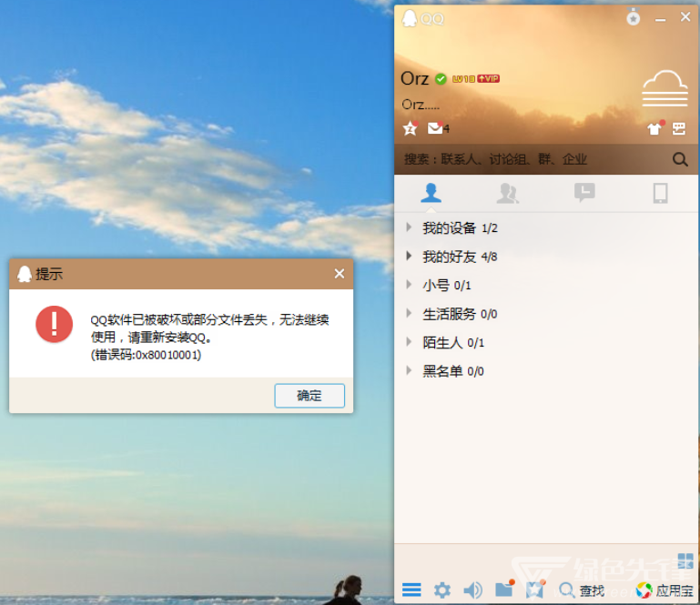Minimize the QQ main window

(x=660, y=19)
